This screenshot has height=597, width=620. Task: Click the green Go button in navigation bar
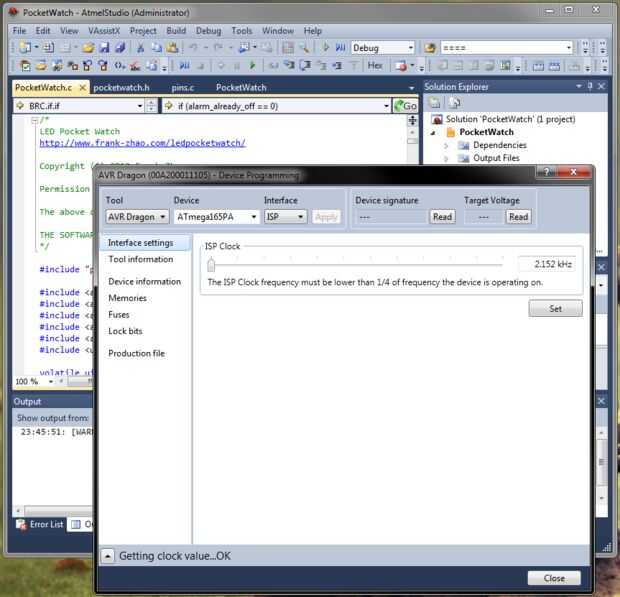pyautogui.click(x=406, y=106)
